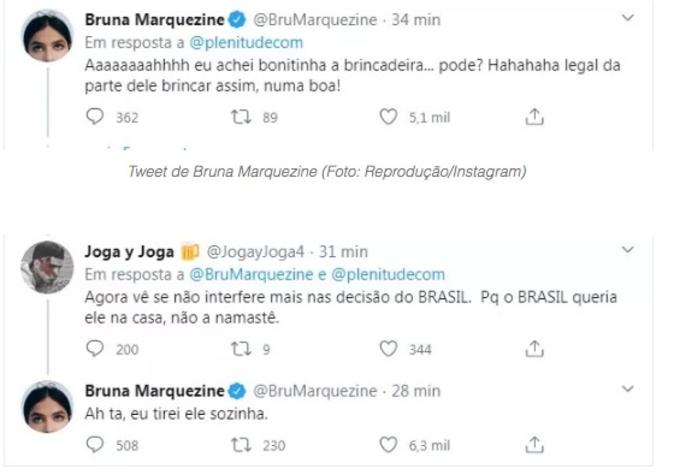The width and height of the screenshot is (680, 475).
Task: Like the tweet with 5,1 mil likes
Action: (389, 117)
